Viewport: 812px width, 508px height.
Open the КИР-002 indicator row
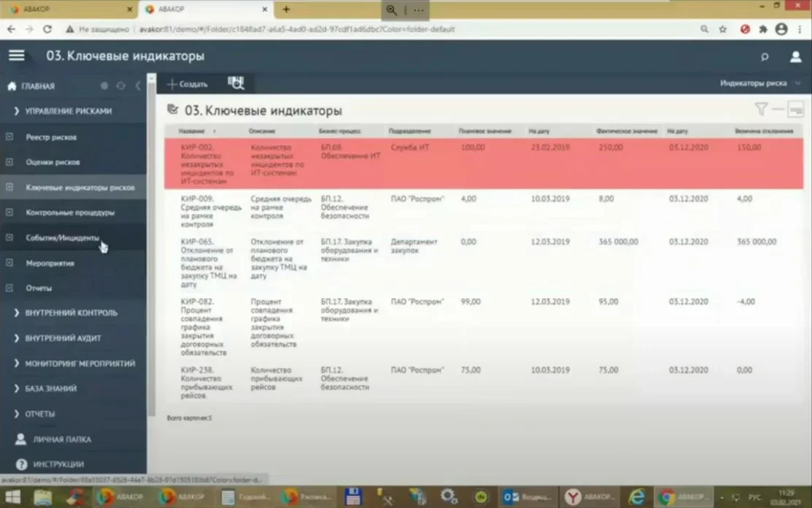pyautogui.click(x=484, y=163)
